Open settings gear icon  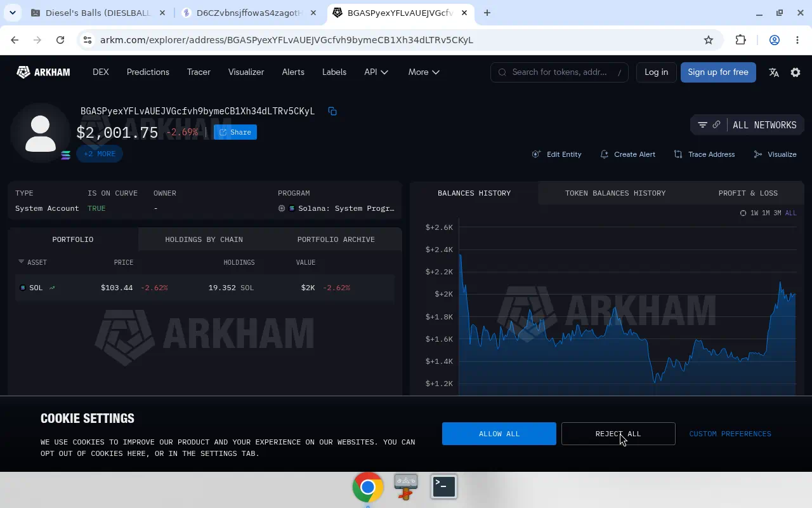[x=796, y=72]
